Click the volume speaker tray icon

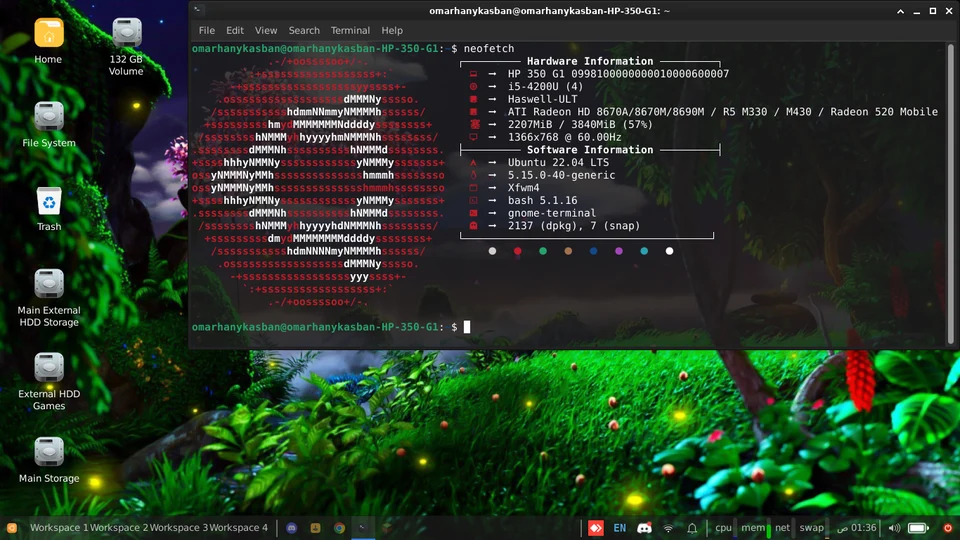point(894,528)
